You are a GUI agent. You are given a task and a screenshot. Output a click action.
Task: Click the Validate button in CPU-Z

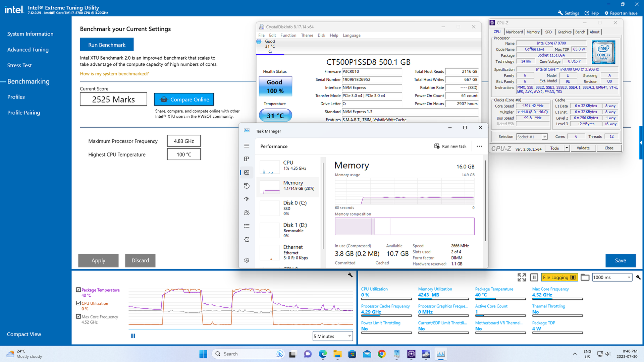pyautogui.click(x=583, y=148)
